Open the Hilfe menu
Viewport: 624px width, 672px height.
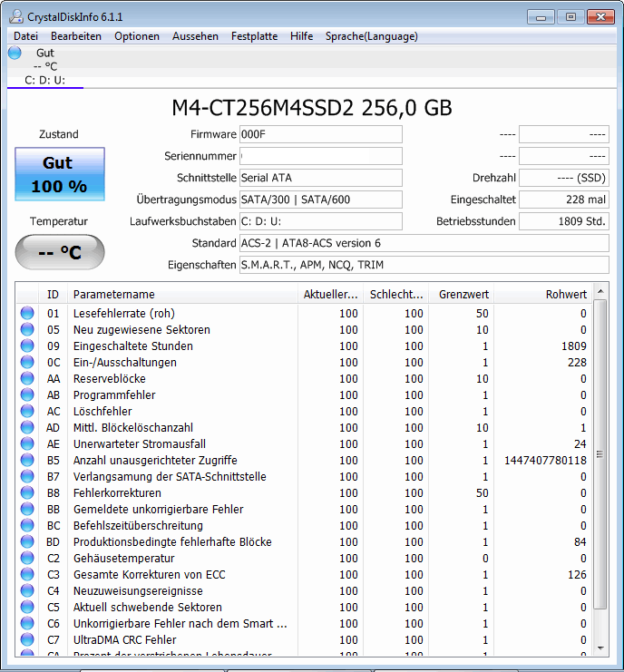[302, 36]
